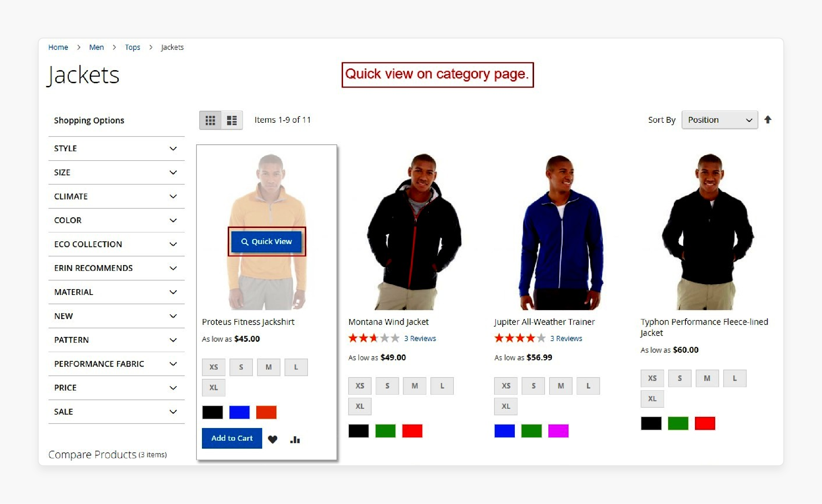Click the grid view icon

tap(210, 120)
